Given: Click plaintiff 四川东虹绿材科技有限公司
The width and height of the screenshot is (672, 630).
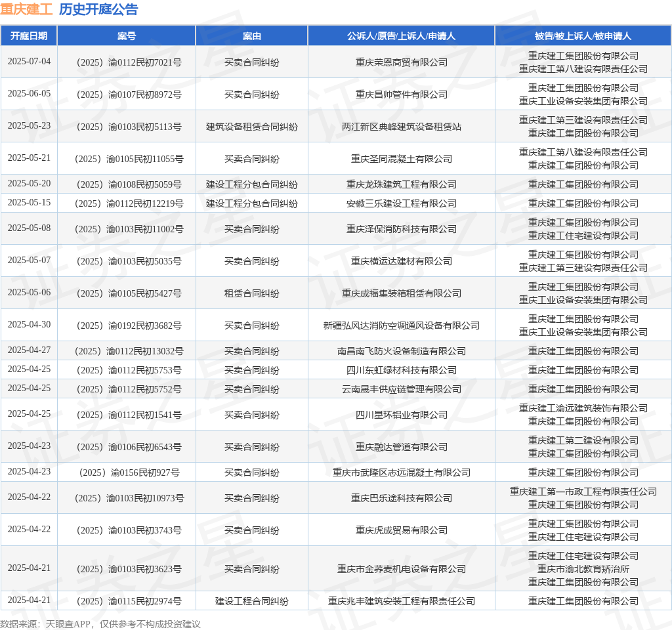Looking at the screenshot, I should click(401, 370).
